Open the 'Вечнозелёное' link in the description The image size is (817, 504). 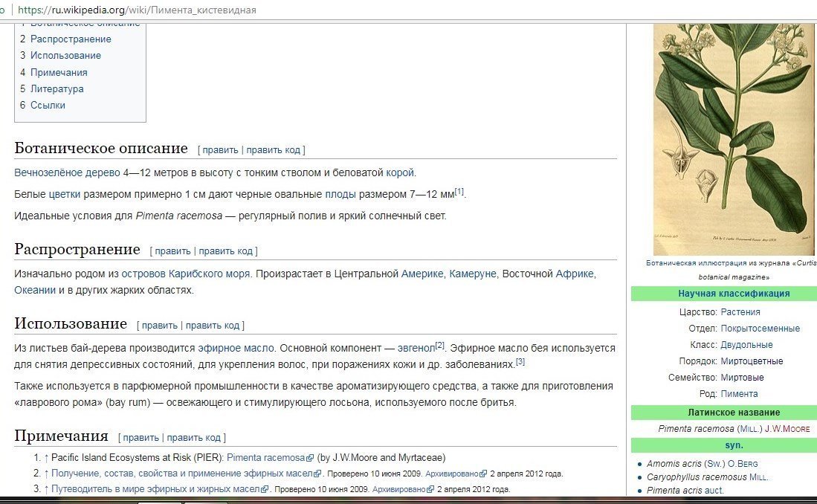48,173
